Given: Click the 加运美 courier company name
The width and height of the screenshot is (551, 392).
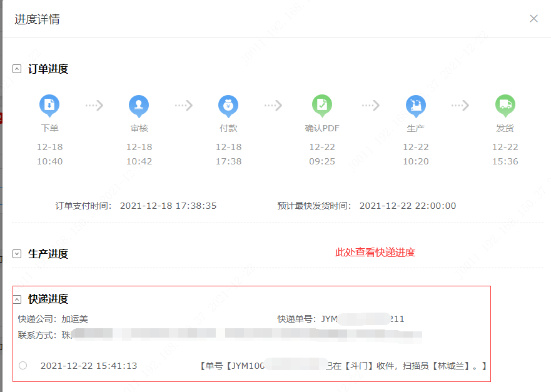Looking at the screenshot, I should tap(74, 319).
